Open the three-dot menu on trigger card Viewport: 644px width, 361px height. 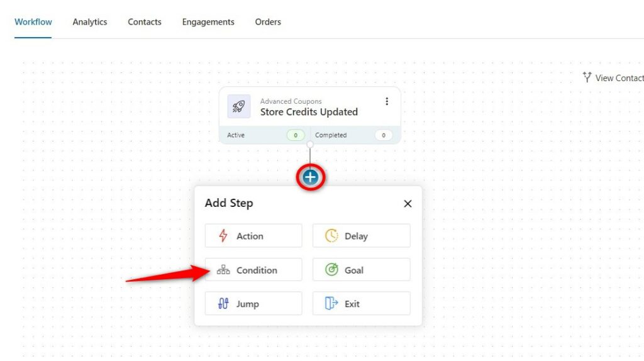(x=387, y=101)
